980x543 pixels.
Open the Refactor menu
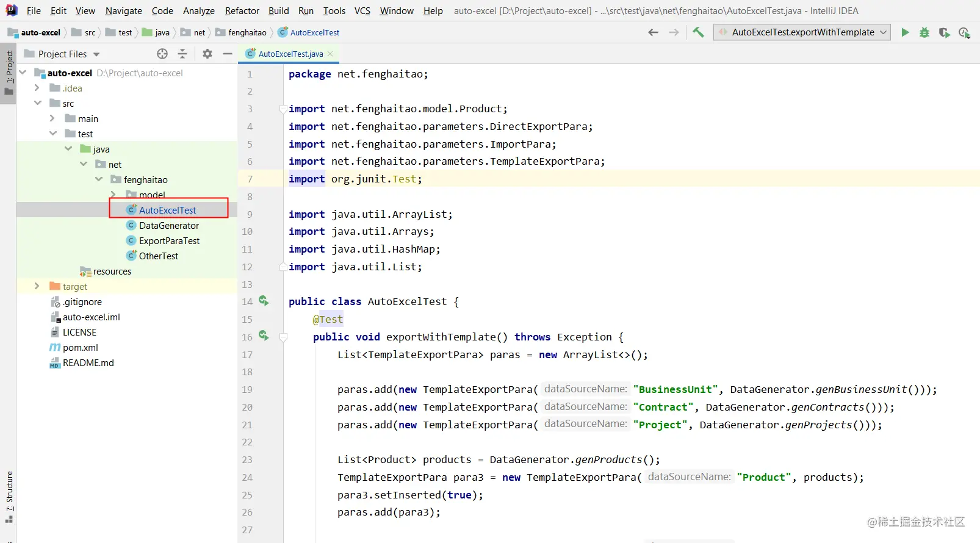(x=242, y=10)
